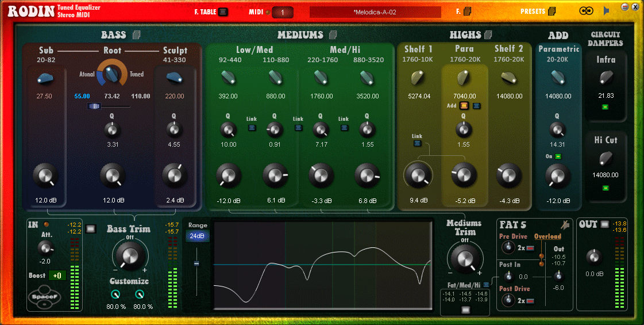Click the Para frequency knob at 7040.00
This screenshot has width=644, height=325.
tap(464, 77)
